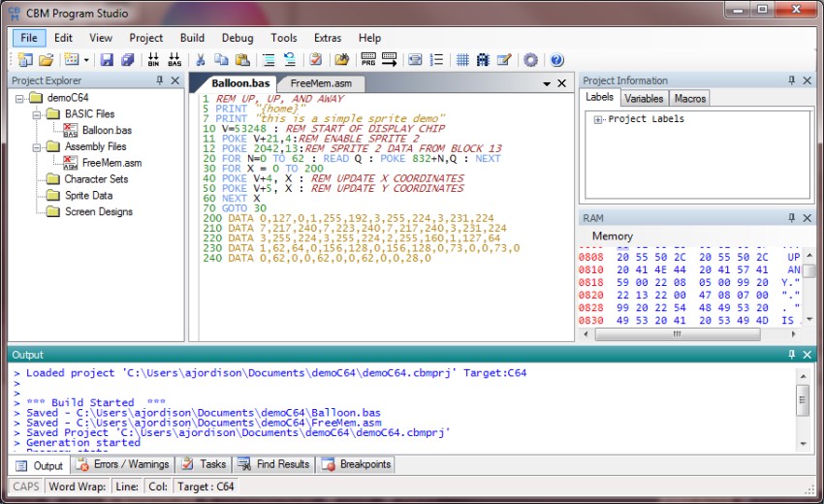Open the settings gear icon in toolbar
Screen dimensions: 824x504
530,60
